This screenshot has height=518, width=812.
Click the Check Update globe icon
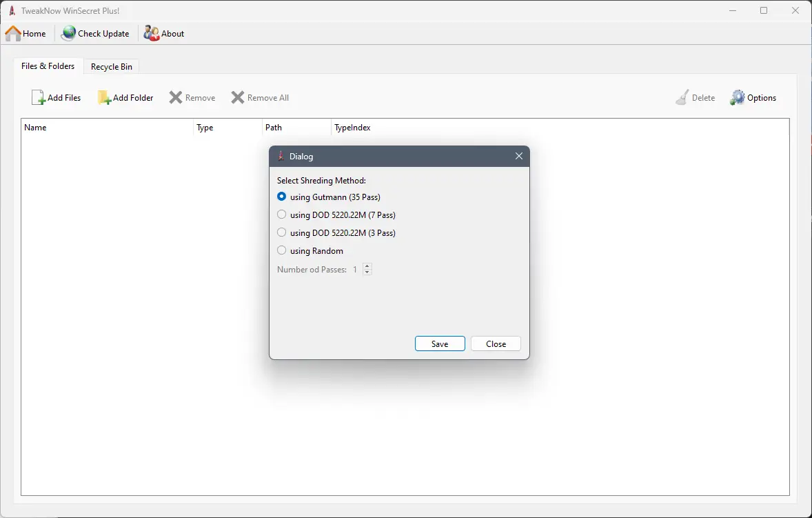tap(68, 32)
